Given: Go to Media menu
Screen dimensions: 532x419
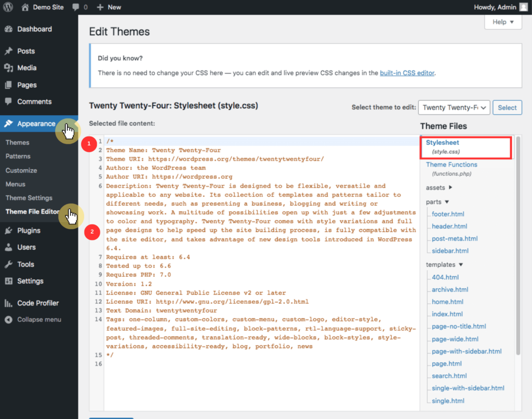Looking at the screenshot, I should 27,68.
